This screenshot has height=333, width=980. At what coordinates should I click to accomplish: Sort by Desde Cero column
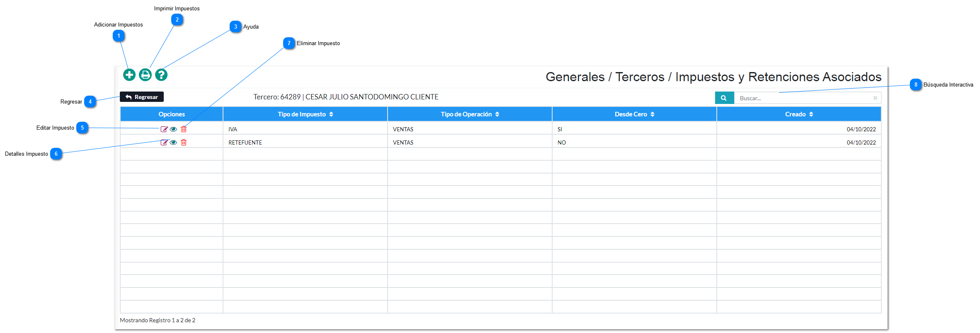634,114
